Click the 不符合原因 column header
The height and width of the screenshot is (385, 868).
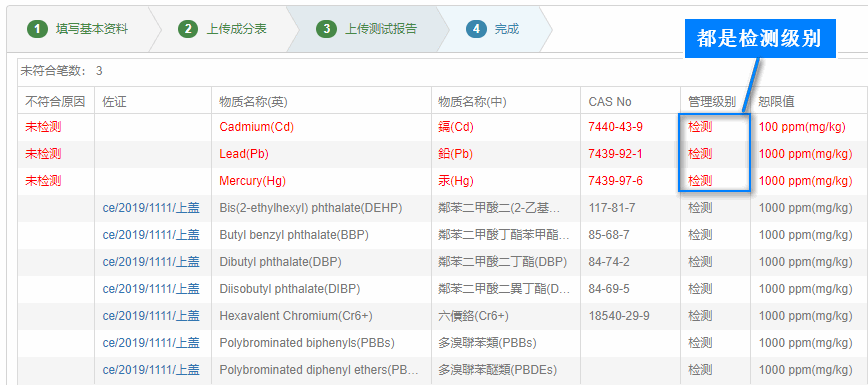(55, 101)
